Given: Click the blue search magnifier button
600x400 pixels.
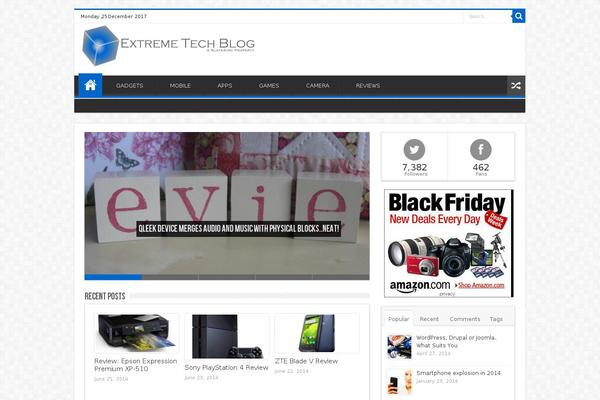Looking at the screenshot, I should [518, 16].
